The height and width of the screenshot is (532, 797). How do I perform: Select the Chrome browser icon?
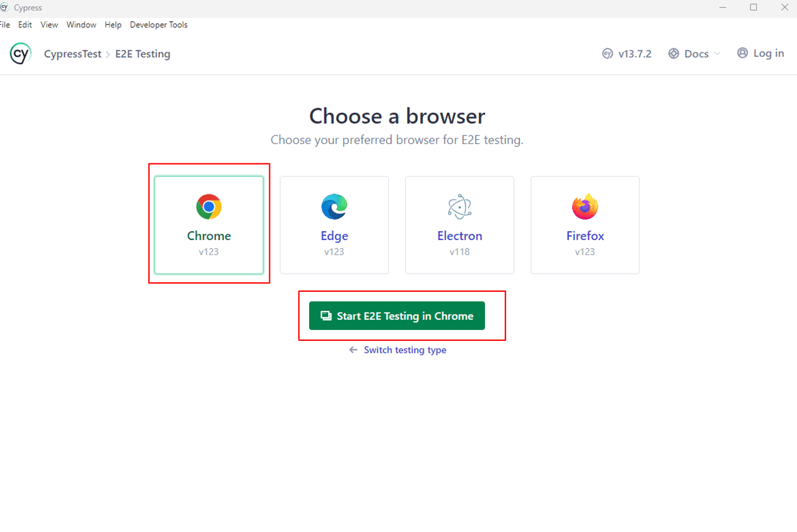click(209, 207)
